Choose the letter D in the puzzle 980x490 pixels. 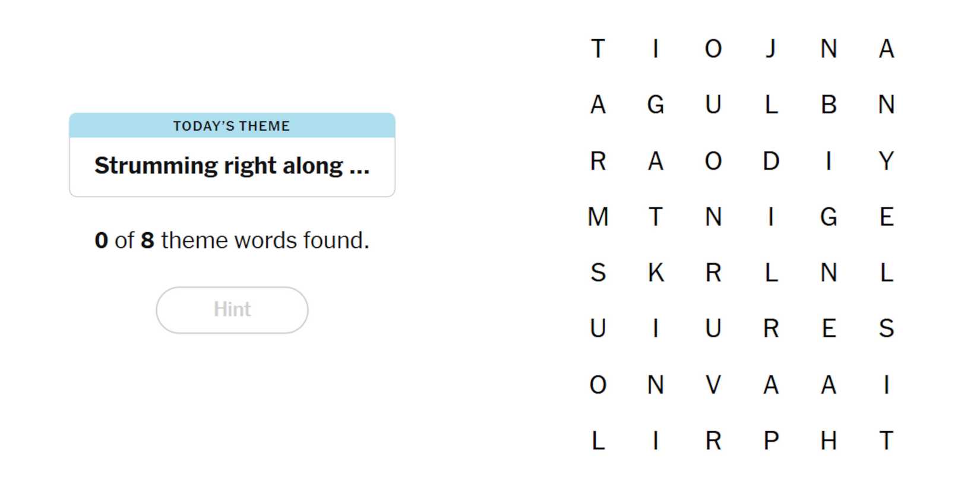tap(770, 161)
